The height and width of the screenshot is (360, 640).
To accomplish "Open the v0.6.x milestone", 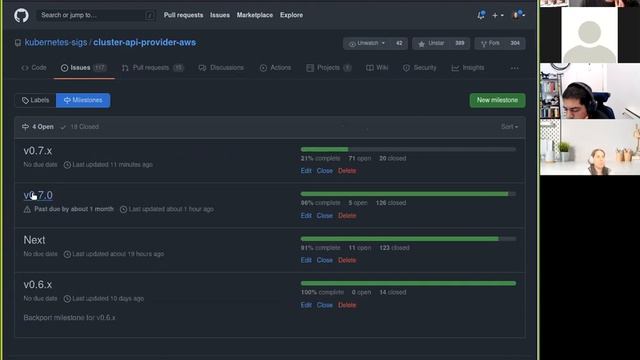I will coord(38,284).
